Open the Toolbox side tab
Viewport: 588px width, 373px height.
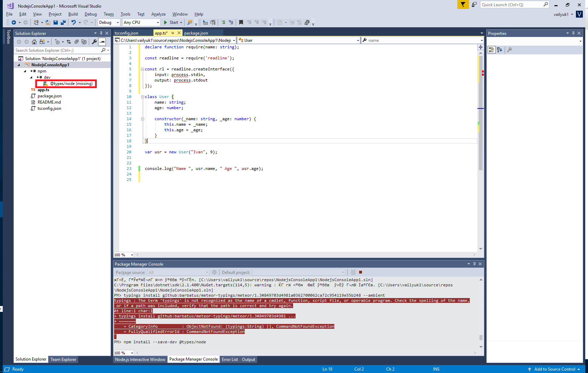click(x=8, y=37)
